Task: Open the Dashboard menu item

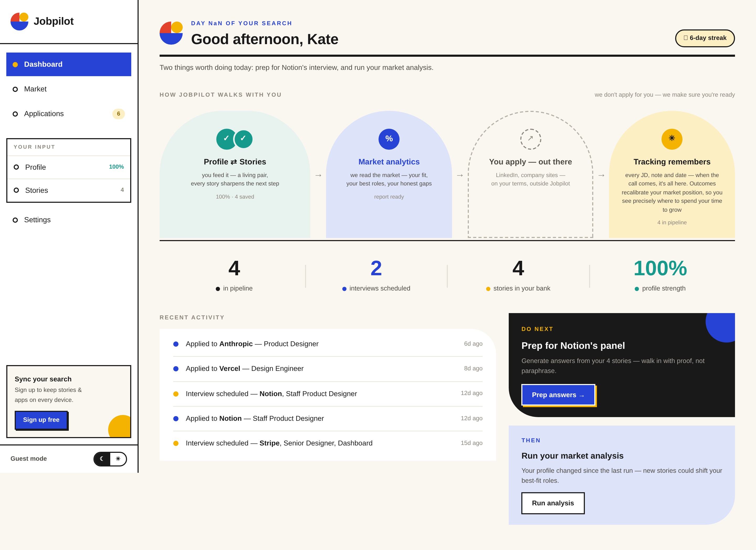Action: 69,64
